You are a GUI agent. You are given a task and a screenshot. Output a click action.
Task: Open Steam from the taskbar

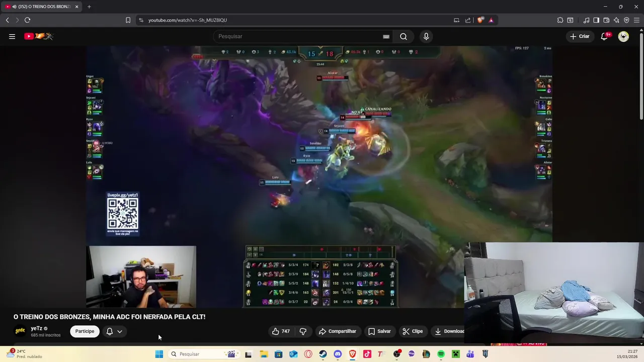tap(323, 354)
